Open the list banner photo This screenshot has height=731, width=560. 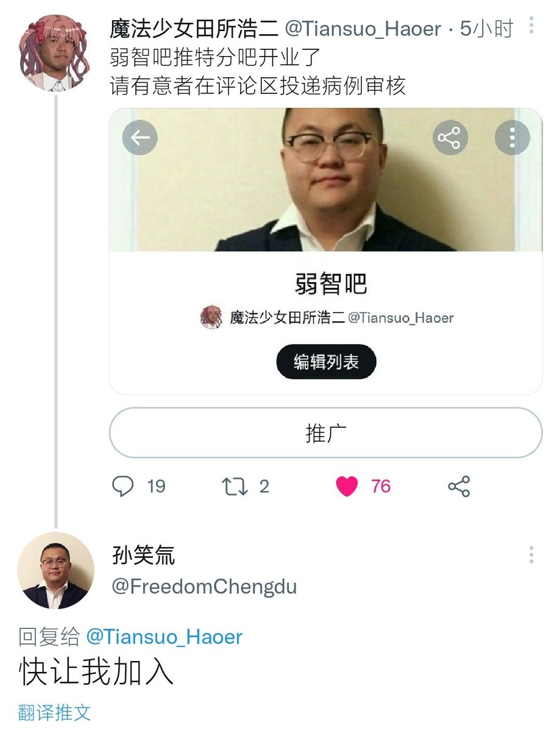click(325, 180)
